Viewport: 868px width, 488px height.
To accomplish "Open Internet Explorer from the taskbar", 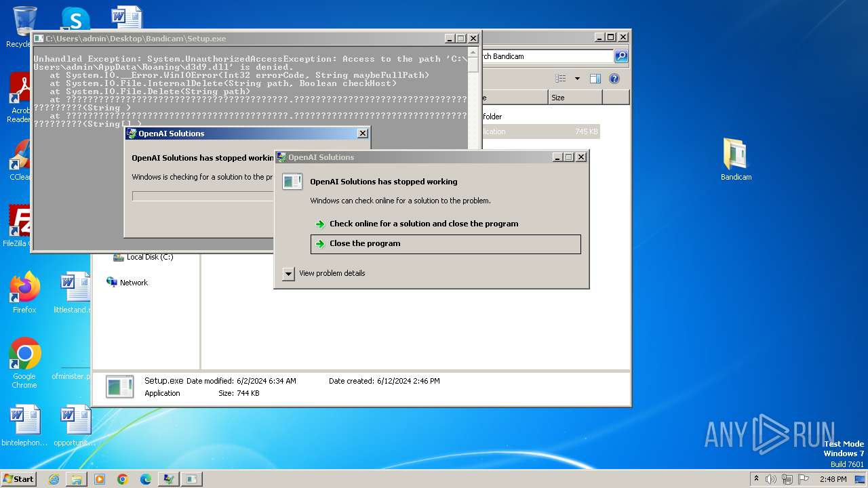I will [54, 479].
